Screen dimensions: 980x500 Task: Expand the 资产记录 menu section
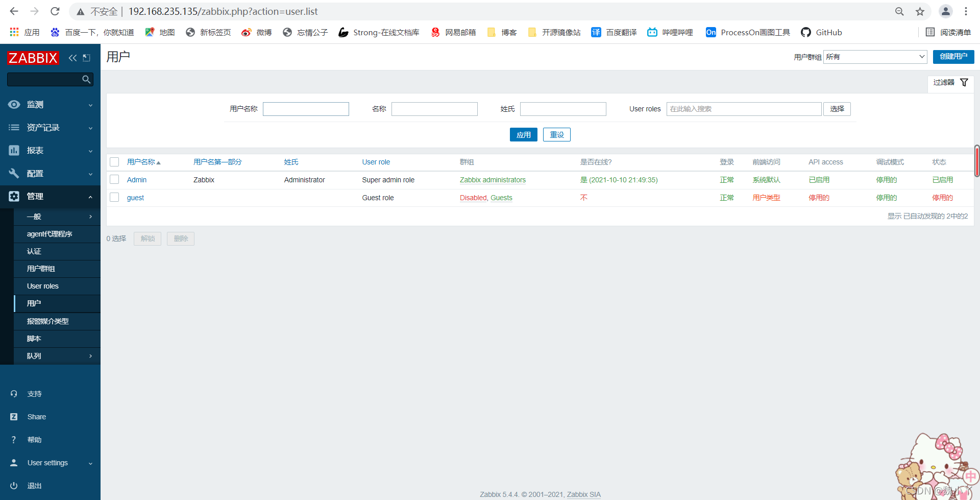pyautogui.click(x=90, y=128)
